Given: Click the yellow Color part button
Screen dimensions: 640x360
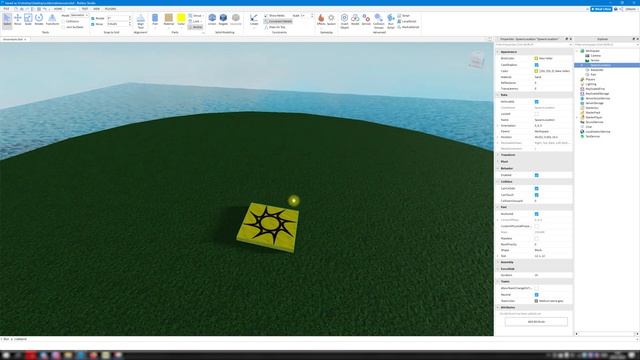Looking at the screenshot, I should point(181,20).
